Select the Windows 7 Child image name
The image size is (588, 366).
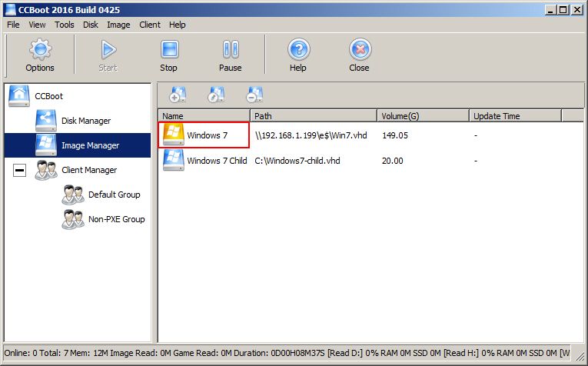[217, 161]
